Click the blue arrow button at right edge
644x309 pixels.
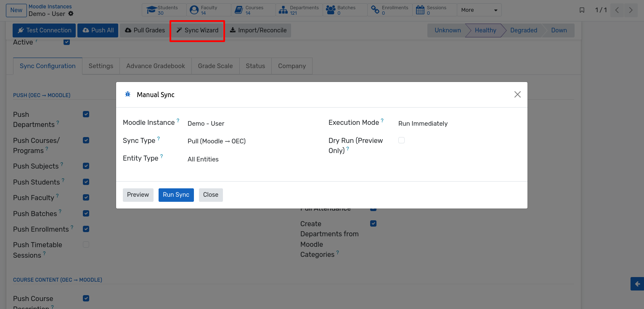point(637,284)
